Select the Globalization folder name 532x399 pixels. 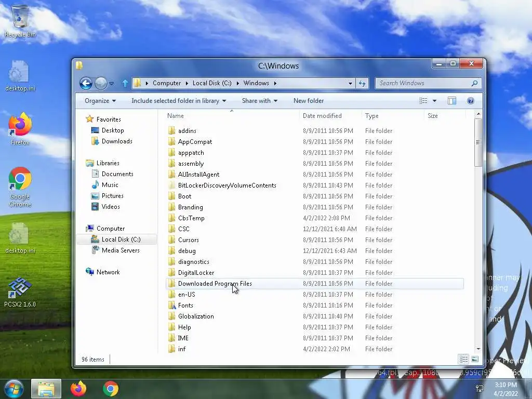196,316
